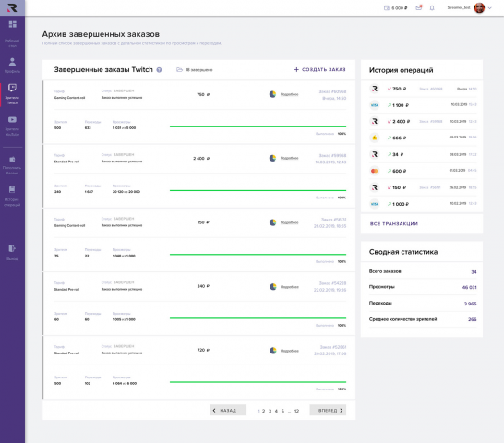Select the Зрители YouTube sidebar icon
Screen dimensions: 504x443
pos(12,120)
